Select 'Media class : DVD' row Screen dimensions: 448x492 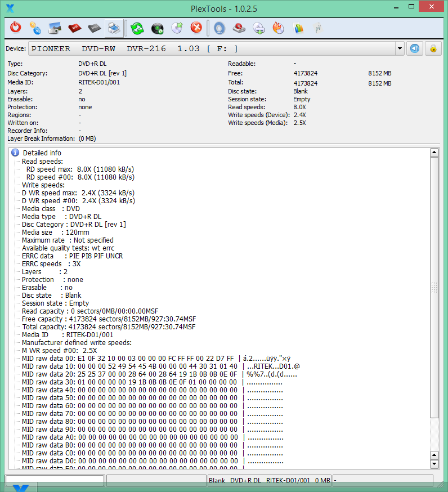click(x=51, y=209)
